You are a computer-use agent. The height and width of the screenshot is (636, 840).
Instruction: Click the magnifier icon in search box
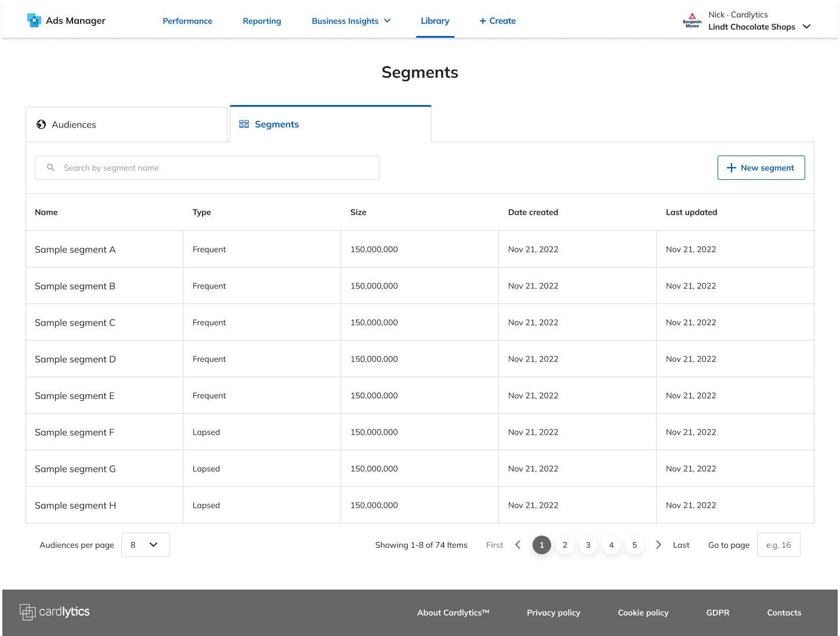click(x=51, y=168)
